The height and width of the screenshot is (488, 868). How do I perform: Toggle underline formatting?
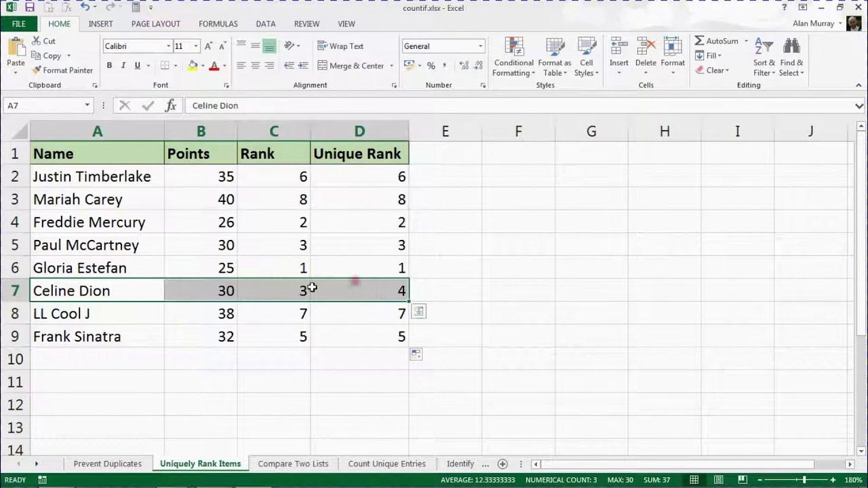point(138,66)
